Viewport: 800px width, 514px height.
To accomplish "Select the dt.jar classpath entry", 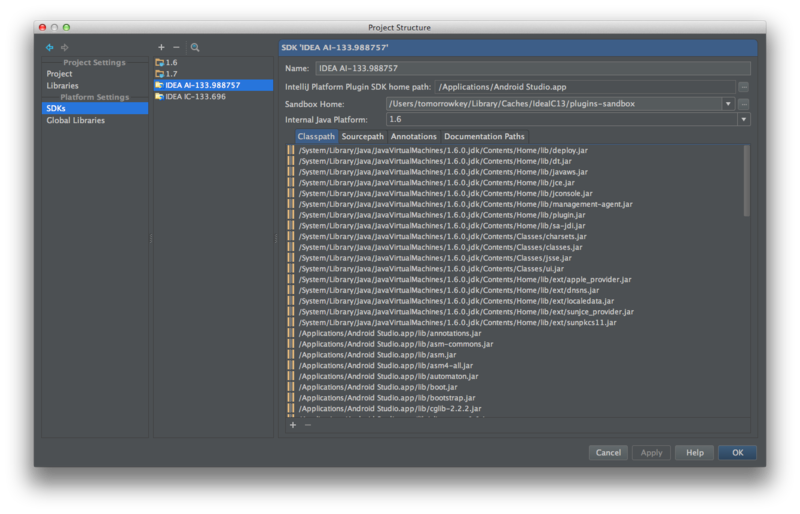I will 514,161.
